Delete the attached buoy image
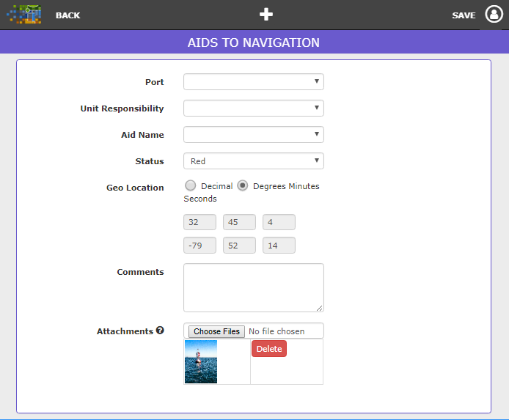The image size is (509, 420). (269, 349)
